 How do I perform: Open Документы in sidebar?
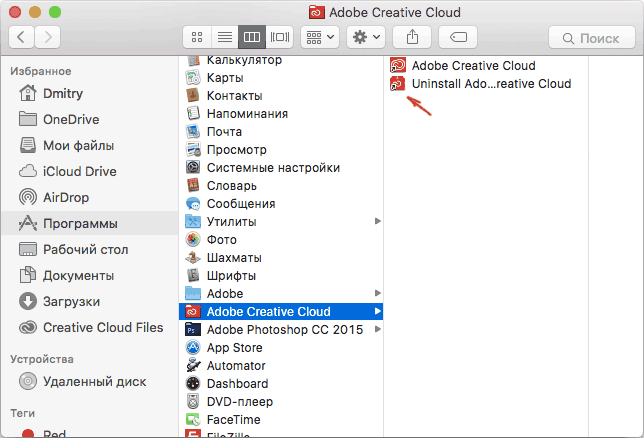pyautogui.click(x=90, y=276)
